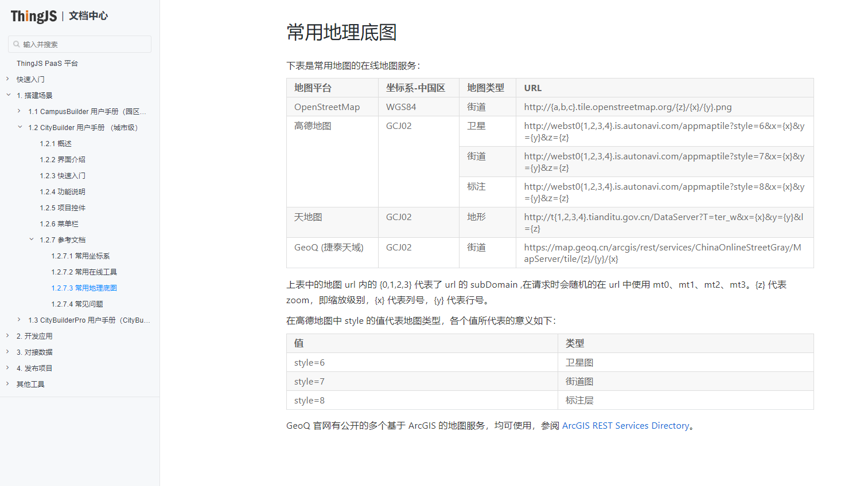Image resolution: width=868 pixels, height=486 pixels.
Task: Open 1.2.3 快速入门 page
Action: tap(63, 176)
